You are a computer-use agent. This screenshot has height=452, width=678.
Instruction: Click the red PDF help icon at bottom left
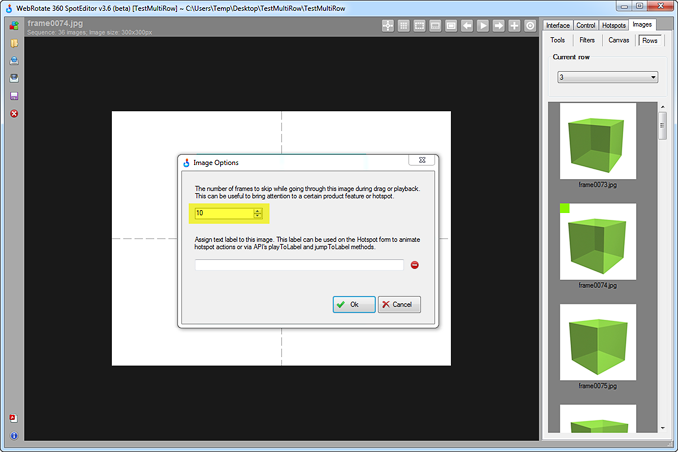point(13,418)
